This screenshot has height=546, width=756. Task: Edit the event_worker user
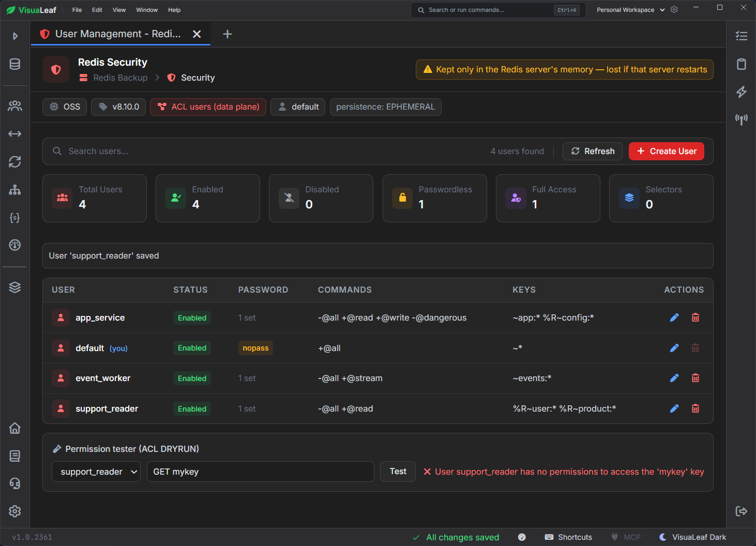[674, 378]
